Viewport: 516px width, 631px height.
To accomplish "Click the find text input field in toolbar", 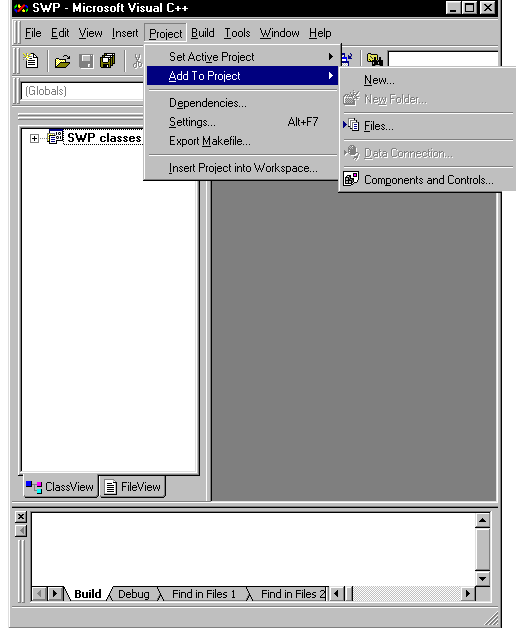I will (443, 59).
